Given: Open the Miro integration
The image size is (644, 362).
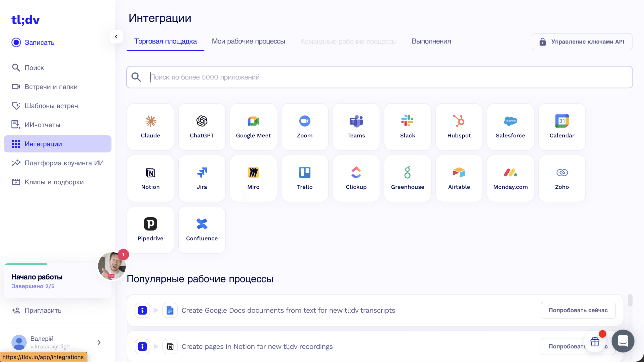Looking at the screenshot, I should (253, 178).
